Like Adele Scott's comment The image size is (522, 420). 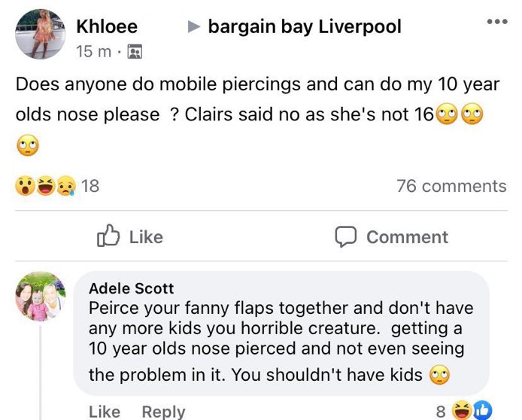point(104,411)
